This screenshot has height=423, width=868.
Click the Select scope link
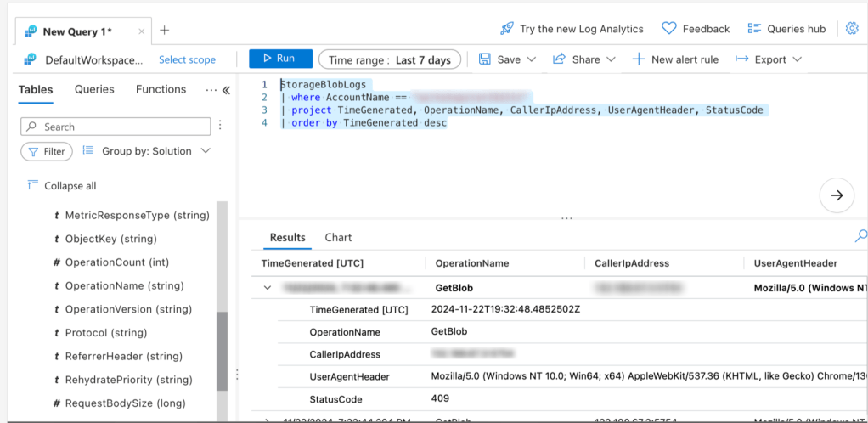tap(187, 60)
